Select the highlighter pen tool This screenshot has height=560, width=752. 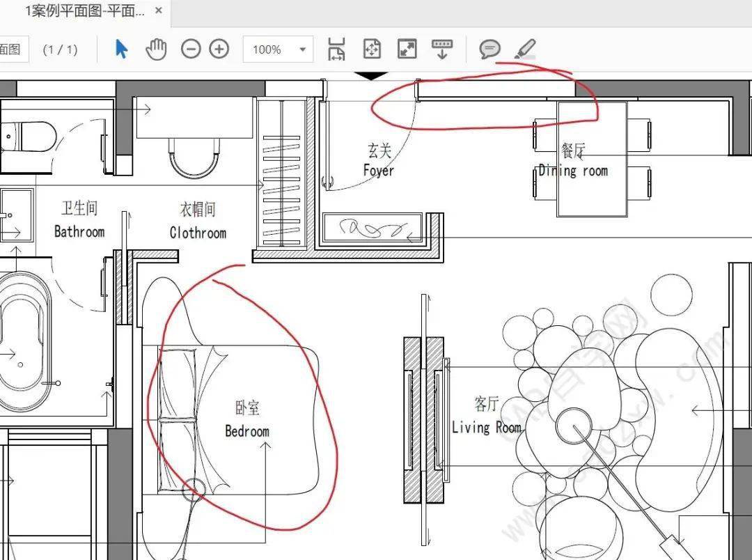point(525,49)
